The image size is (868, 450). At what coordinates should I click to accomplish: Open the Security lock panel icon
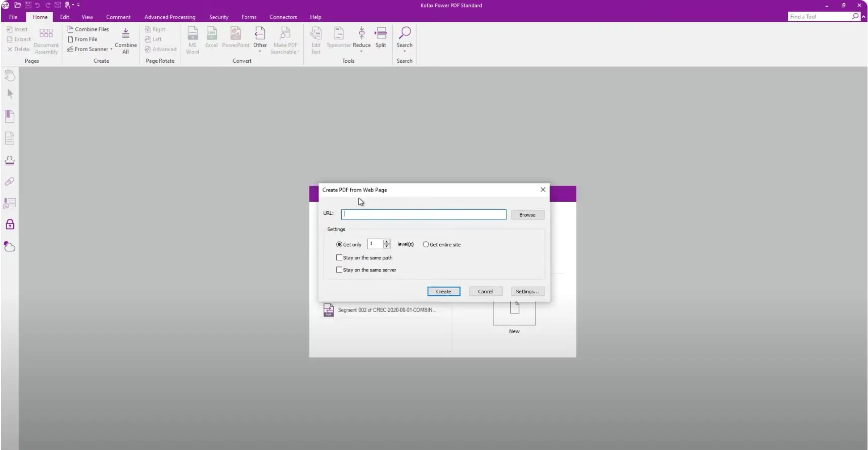click(10, 224)
